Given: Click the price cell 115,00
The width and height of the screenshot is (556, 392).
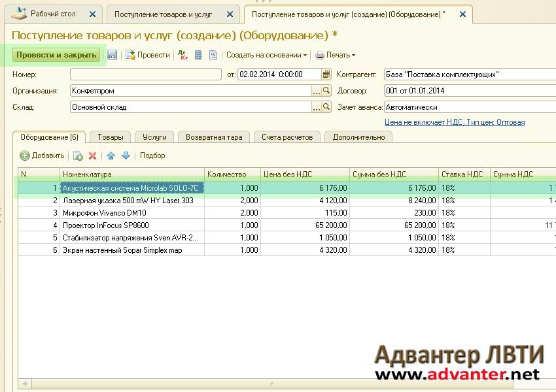Looking at the screenshot, I should coord(305,213).
